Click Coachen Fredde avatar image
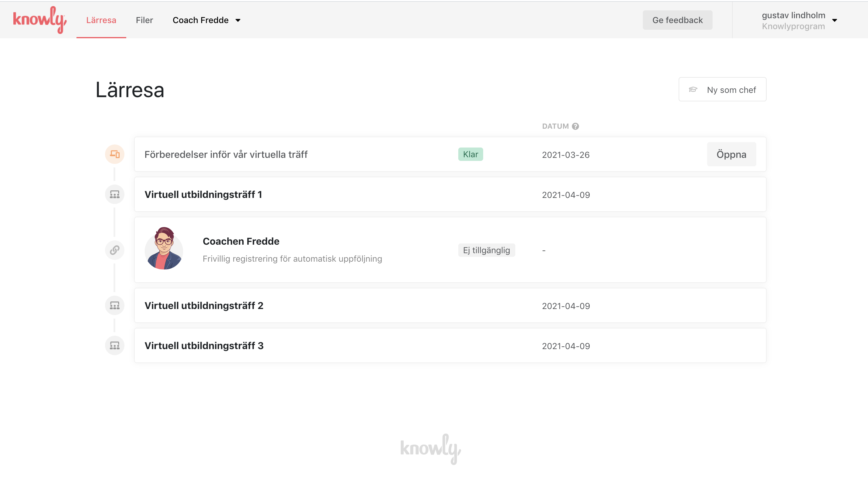The width and height of the screenshot is (868, 479). point(164,248)
